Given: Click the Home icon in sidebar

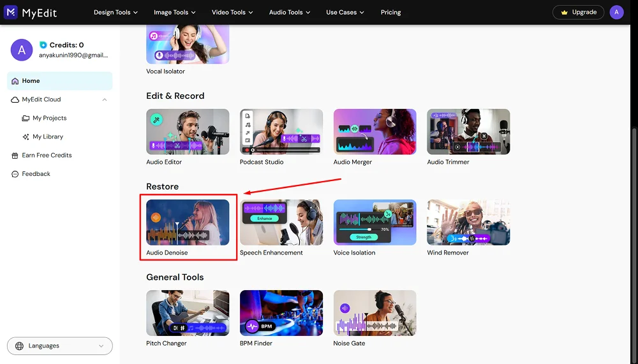Looking at the screenshot, I should pyautogui.click(x=15, y=81).
